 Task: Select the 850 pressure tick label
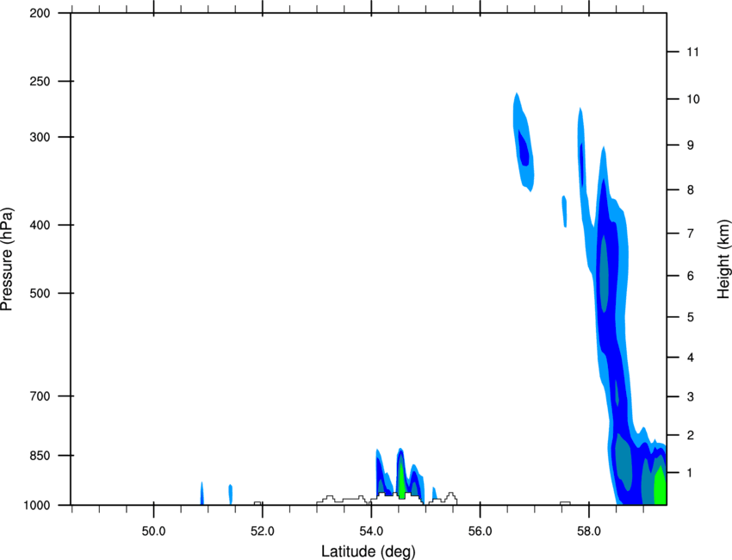(x=40, y=456)
